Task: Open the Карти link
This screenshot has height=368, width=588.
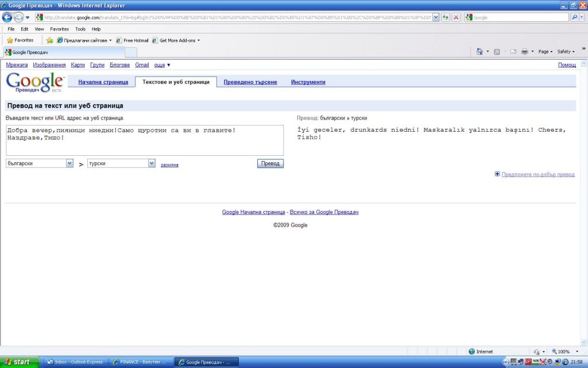Action: pos(78,65)
